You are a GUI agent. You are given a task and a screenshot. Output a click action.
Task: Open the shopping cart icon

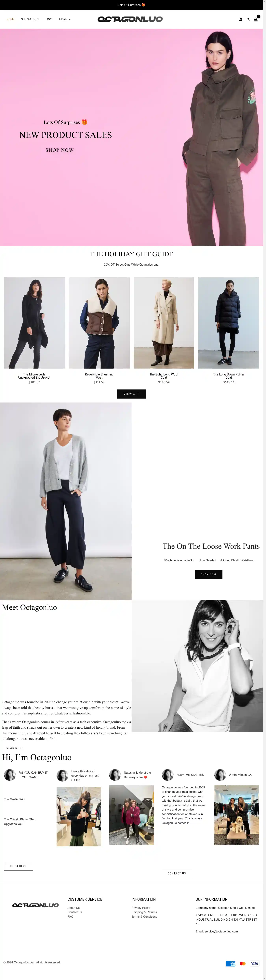point(256,19)
